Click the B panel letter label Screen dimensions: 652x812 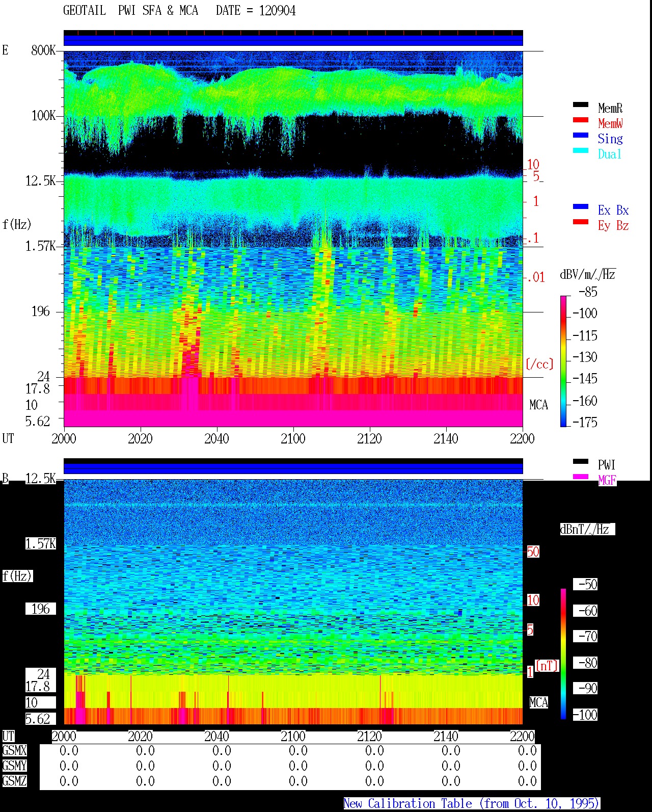(x=5, y=478)
